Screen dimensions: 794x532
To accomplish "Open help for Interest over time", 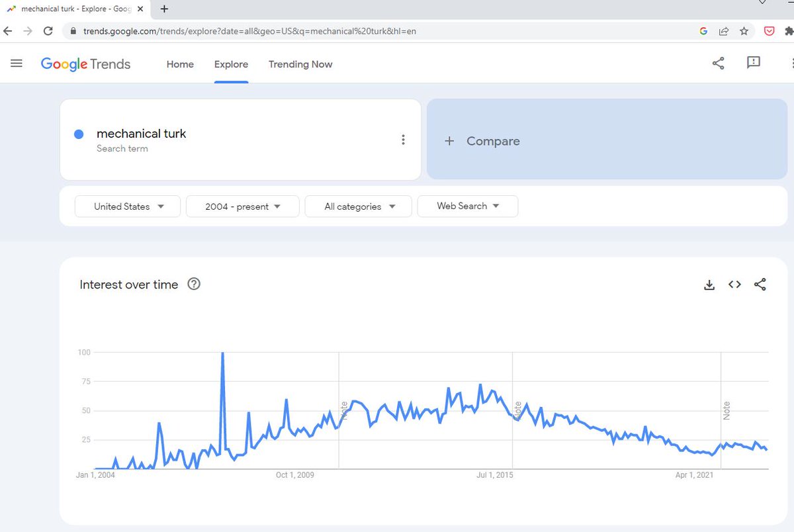I will (x=194, y=284).
